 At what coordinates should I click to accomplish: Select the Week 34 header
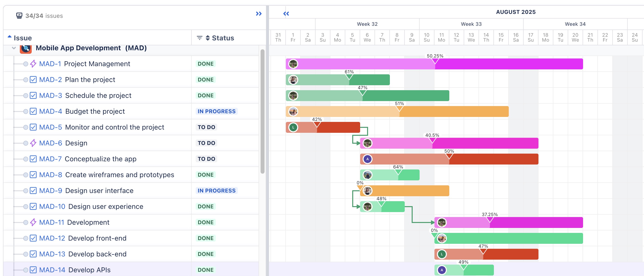coord(575,24)
